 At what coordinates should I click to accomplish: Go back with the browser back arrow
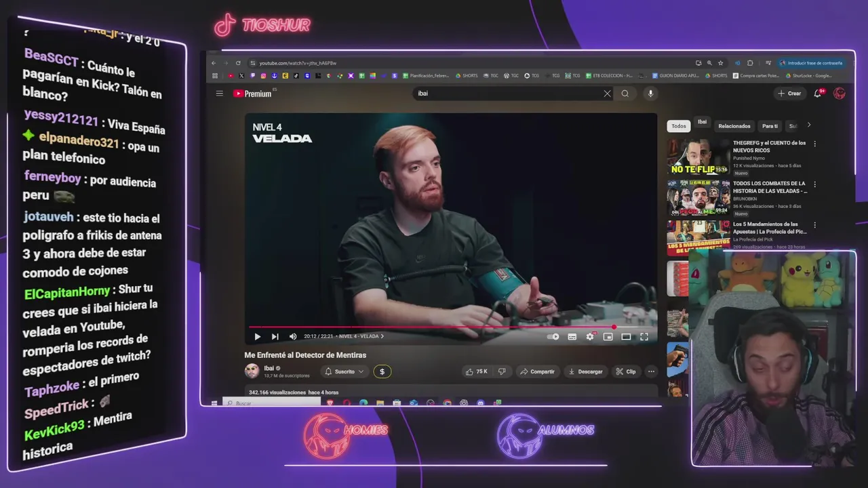point(214,63)
